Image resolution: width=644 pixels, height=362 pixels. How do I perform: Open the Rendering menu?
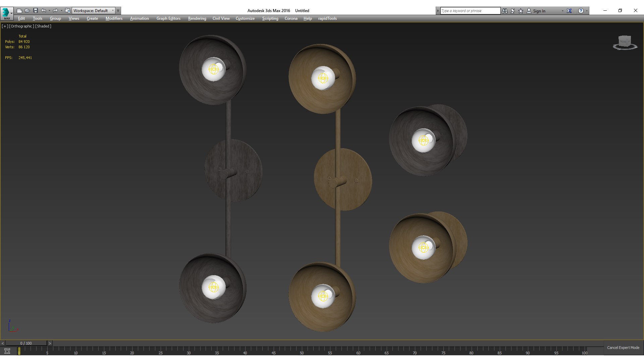[197, 18]
